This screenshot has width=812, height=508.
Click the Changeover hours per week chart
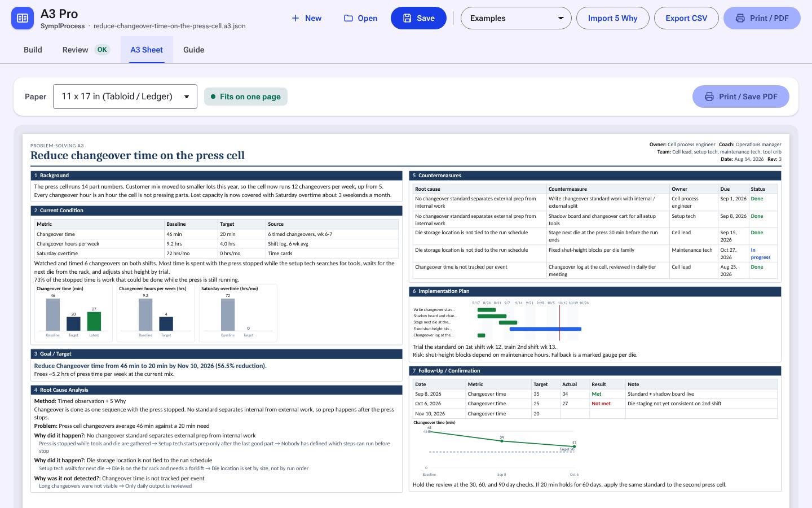click(156, 313)
